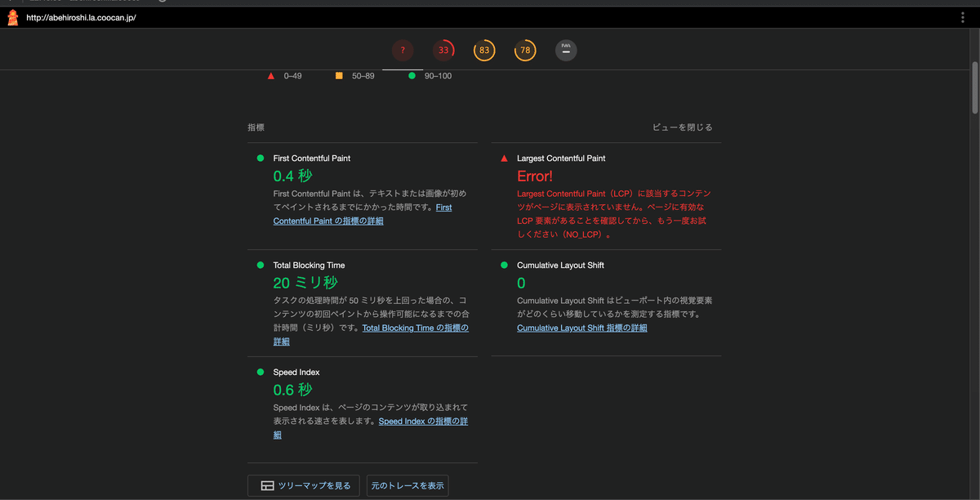Select the Accessibility score of 33
Image resolution: width=980 pixels, height=500 pixels.
pos(443,50)
